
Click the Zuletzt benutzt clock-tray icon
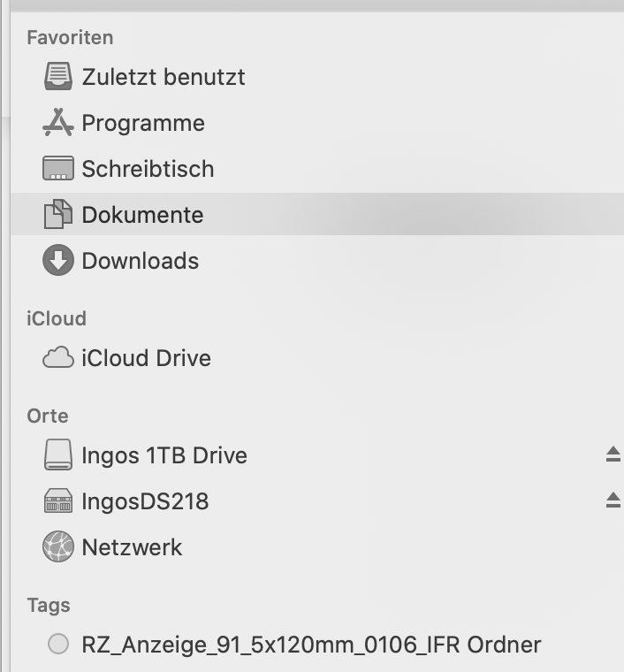(x=58, y=77)
